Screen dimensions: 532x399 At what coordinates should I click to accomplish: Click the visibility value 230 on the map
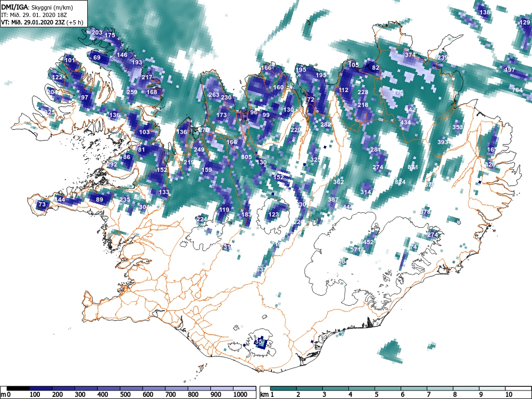click(226, 98)
